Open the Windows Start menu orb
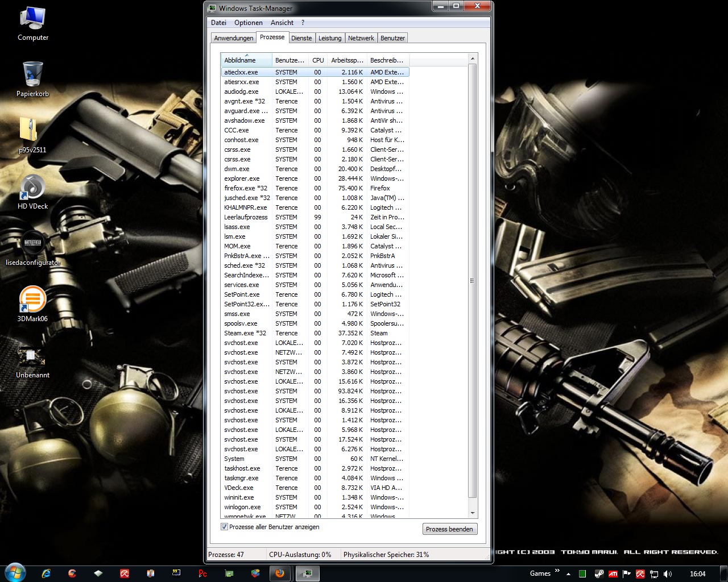The height and width of the screenshot is (582, 728). [14, 572]
